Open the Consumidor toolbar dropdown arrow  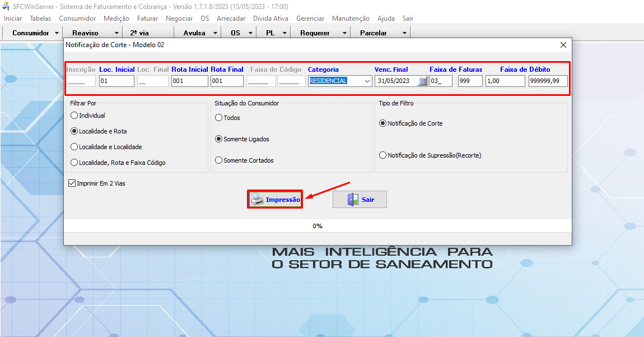click(x=57, y=33)
